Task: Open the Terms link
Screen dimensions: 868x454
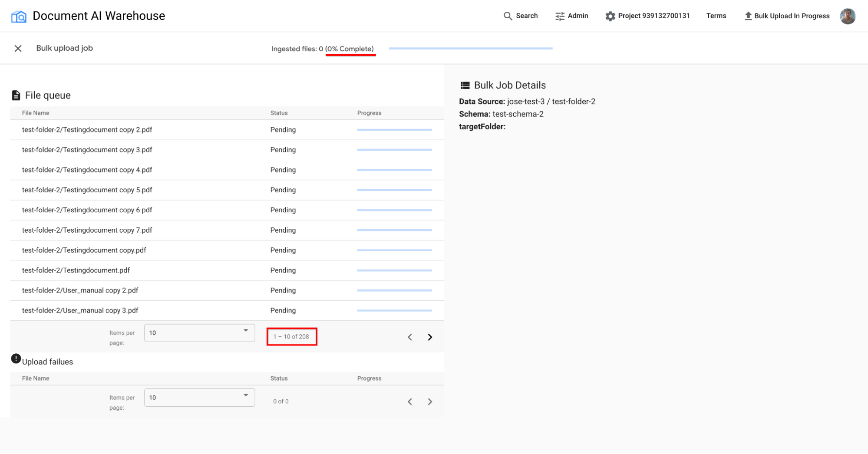Action: click(716, 16)
